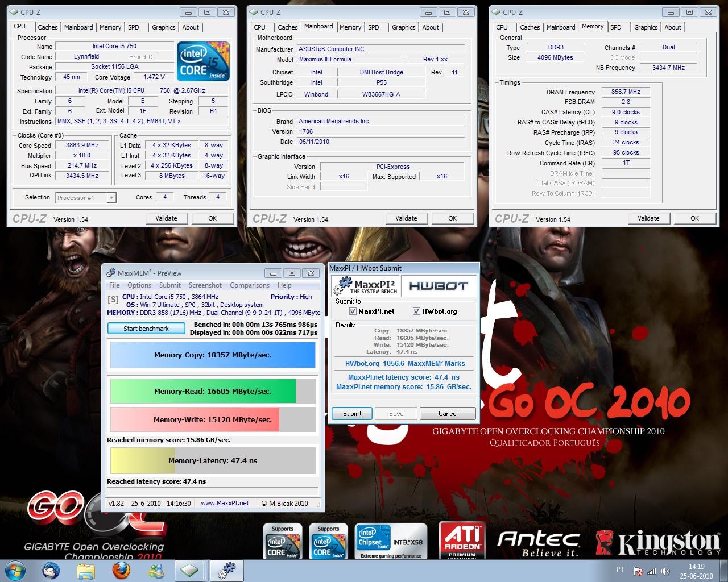
Task: Switch to Caches tab in left CPU-Z window
Action: pos(48,27)
